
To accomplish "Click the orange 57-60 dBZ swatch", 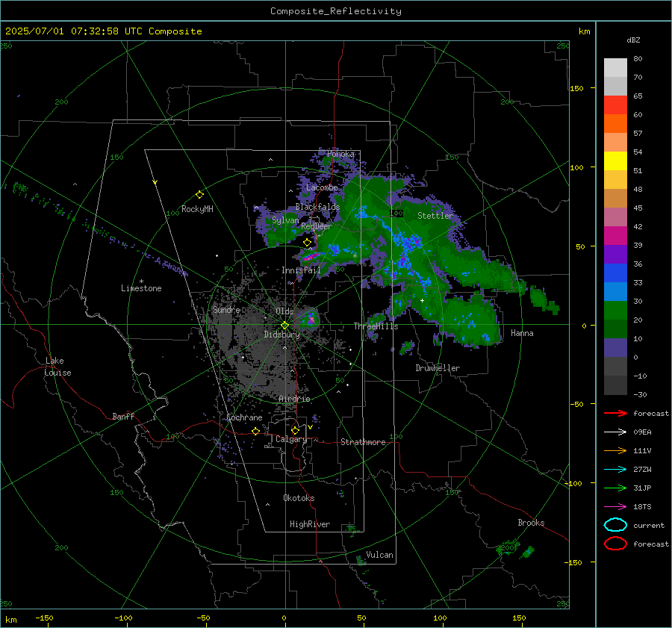I will click(615, 124).
